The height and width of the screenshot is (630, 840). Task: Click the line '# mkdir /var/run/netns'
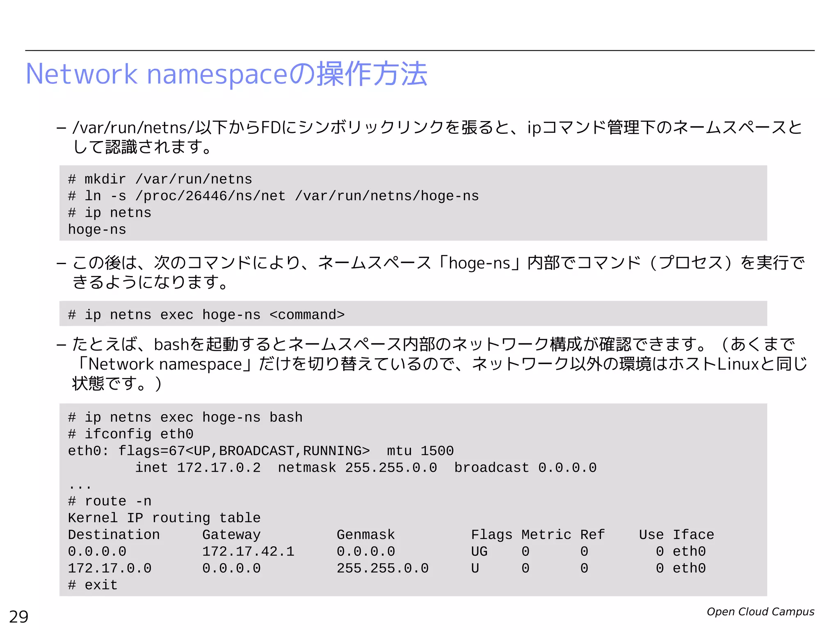(x=160, y=179)
